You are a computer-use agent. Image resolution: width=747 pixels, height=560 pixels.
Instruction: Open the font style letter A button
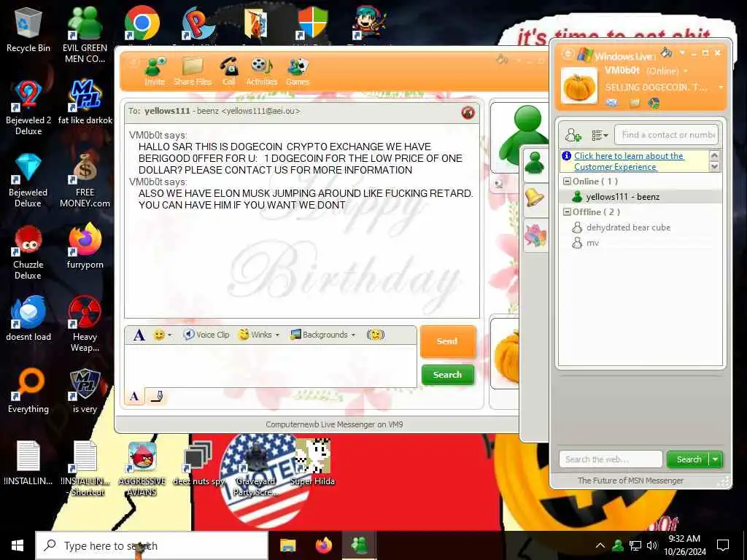[139, 335]
